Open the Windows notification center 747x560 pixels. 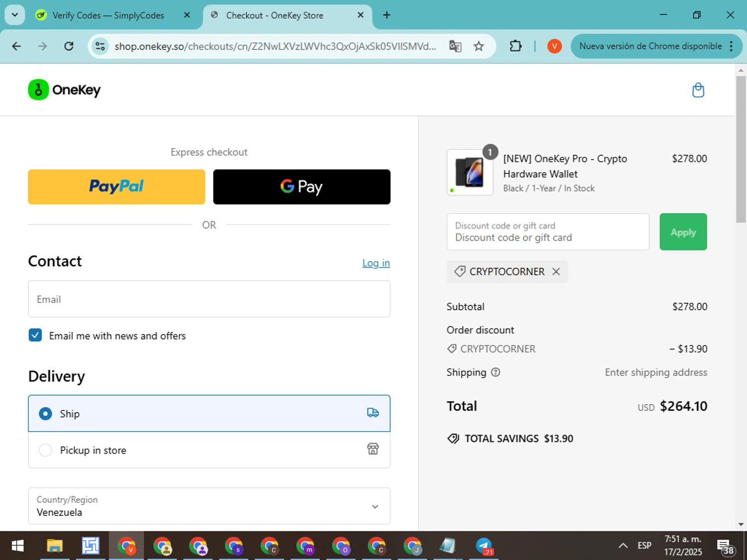tap(726, 547)
